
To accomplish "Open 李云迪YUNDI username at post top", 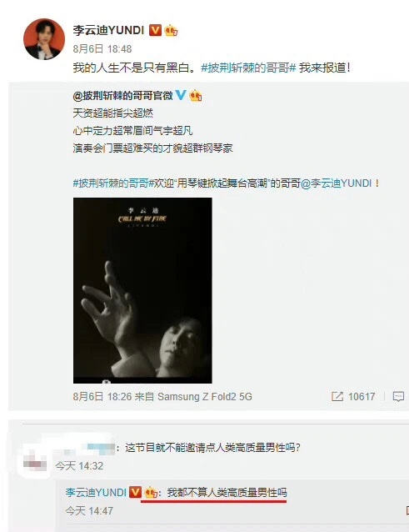I will point(108,31).
